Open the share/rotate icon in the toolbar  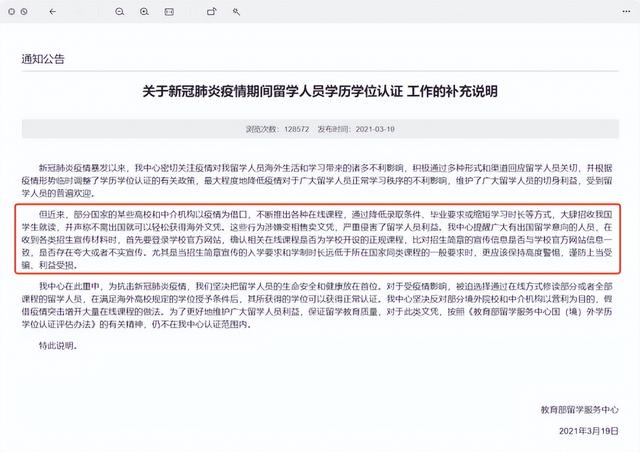tap(211, 13)
